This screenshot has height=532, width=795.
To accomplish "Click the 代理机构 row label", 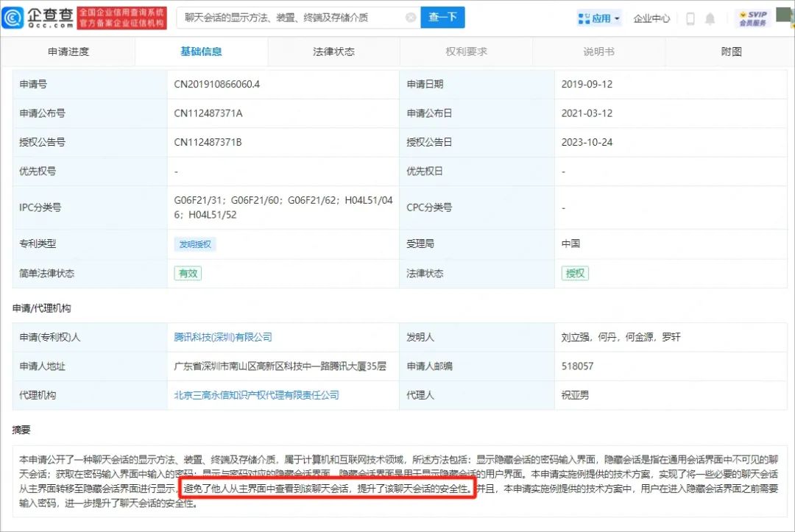I will pos(38,395).
